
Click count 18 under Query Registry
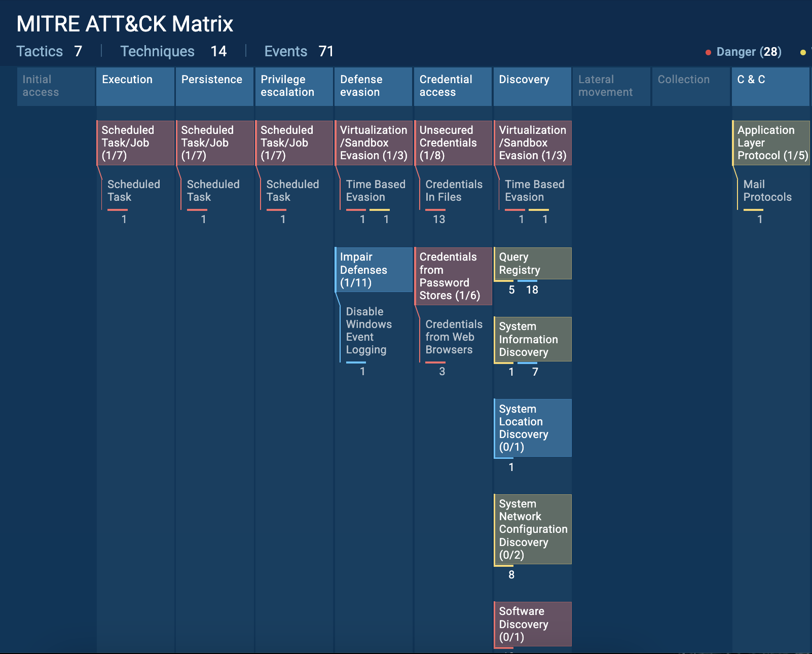pos(532,290)
